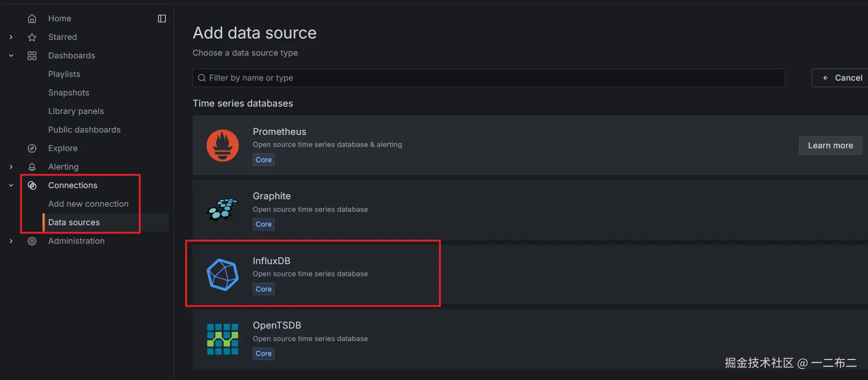The image size is (868, 380).
Task: Expand the Starred section chevron
Action: coord(11,37)
